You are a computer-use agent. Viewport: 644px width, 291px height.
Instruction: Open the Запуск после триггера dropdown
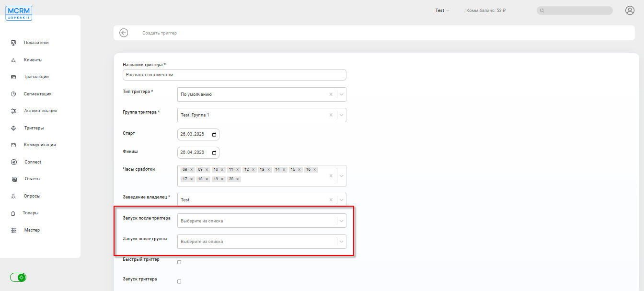(262, 221)
